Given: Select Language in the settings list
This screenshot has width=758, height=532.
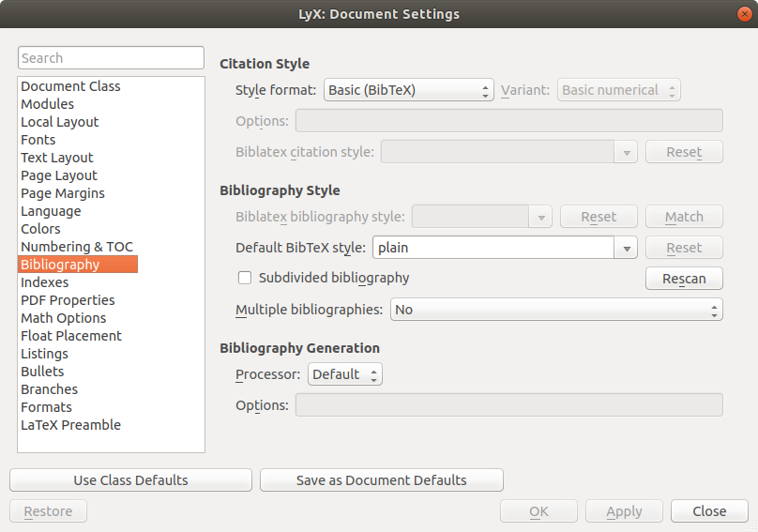Looking at the screenshot, I should pos(51,211).
